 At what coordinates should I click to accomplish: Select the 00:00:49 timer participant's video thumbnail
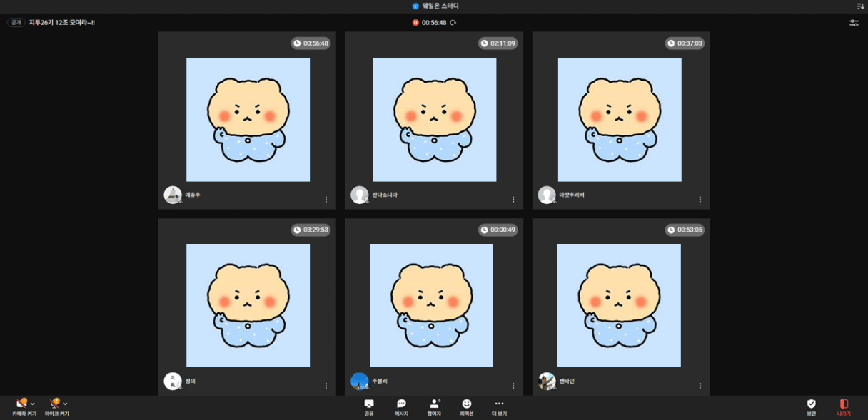pyautogui.click(x=431, y=305)
